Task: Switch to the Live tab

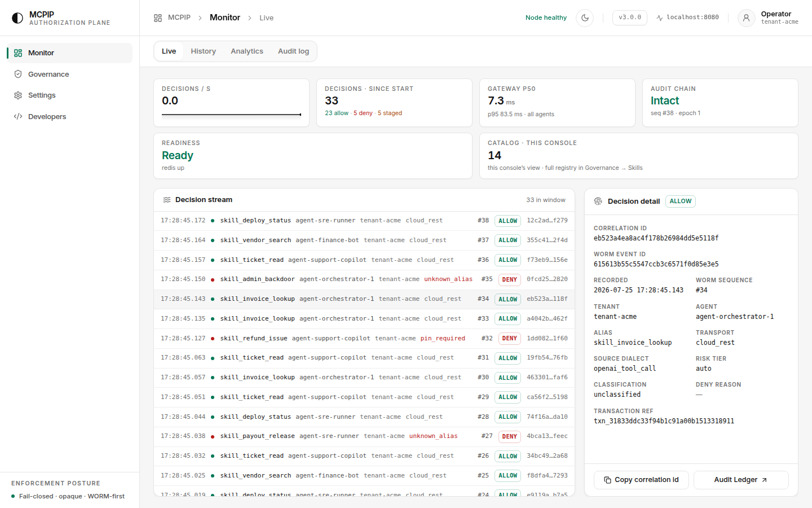Action: tap(169, 51)
